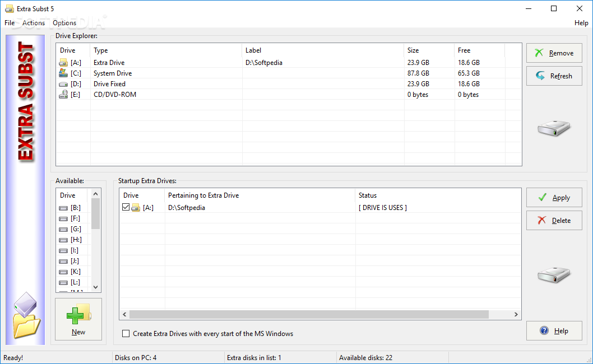Click the D:\Softpedia label in Drive Explorer

(x=264, y=63)
